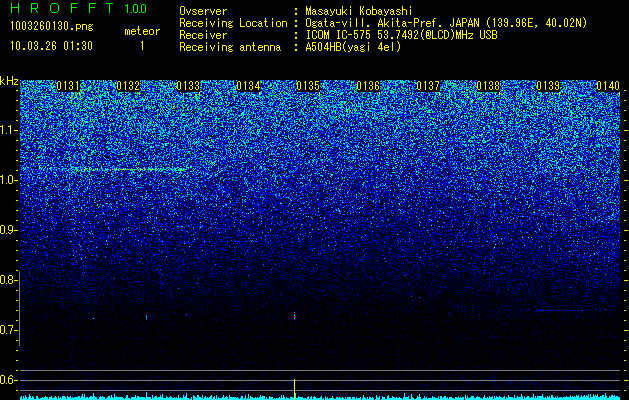This screenshot has height=400, width=629.
Task: Click the observer name Masayuki Kobayashi
Action: tap(359, 11)
